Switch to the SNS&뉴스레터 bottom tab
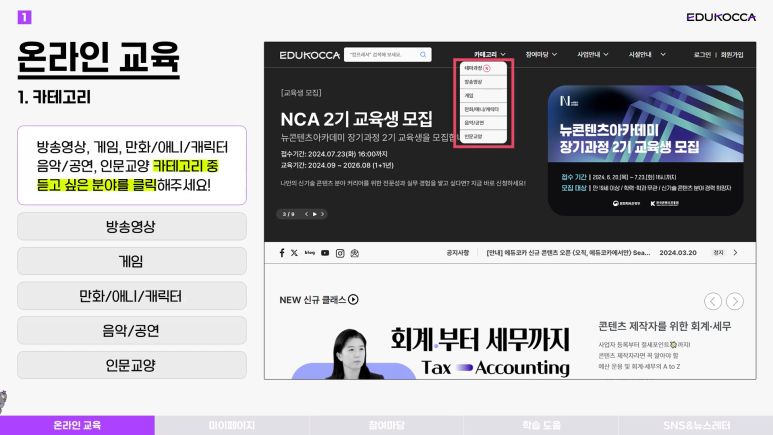The height and width of the screenshot is (435, 773). [696, 425]
